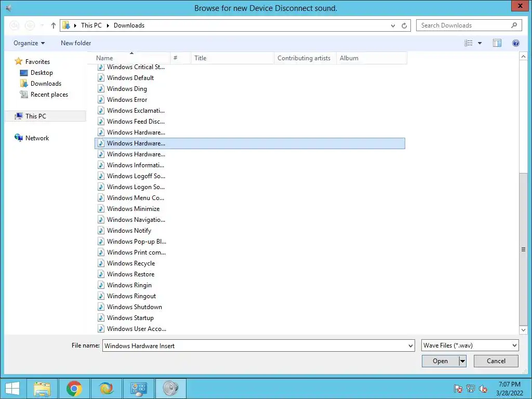Click the Windows Minimize file icon

point(101,209)
